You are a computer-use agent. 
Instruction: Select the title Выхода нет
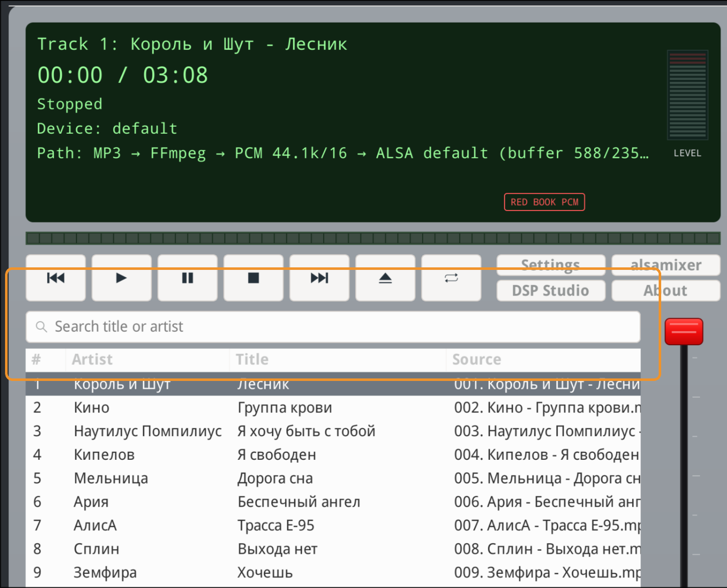[277, 549]
